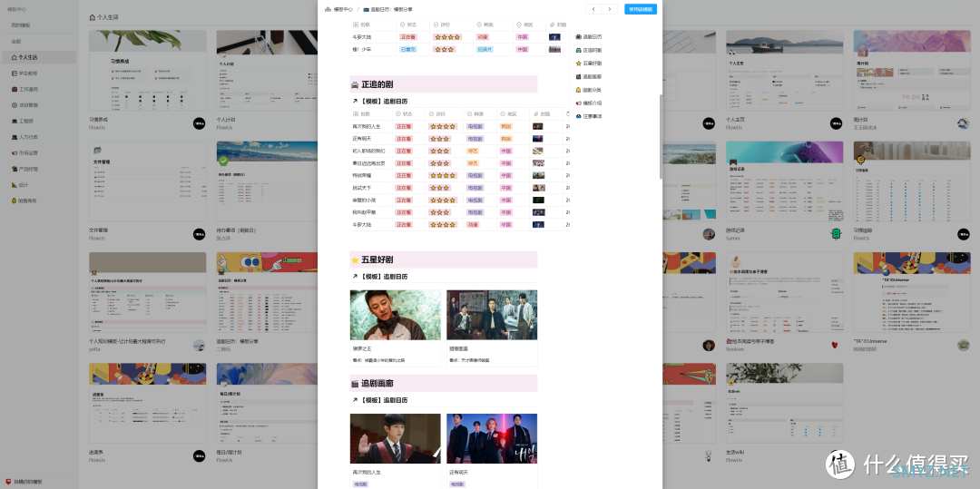Jump to 追剧日历 in page outline
Image resolution: width=980 pixels, height=489 pixels.
(589, 37)
